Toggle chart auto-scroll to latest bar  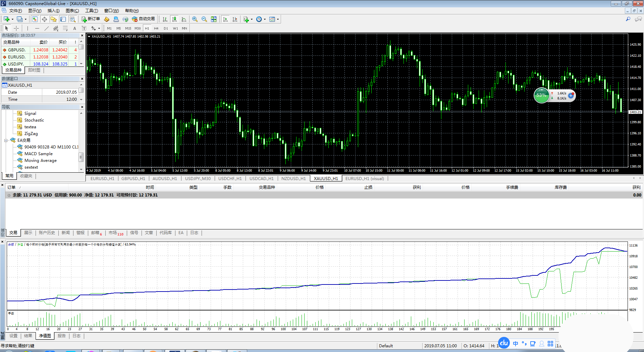(x=225, y=19)
